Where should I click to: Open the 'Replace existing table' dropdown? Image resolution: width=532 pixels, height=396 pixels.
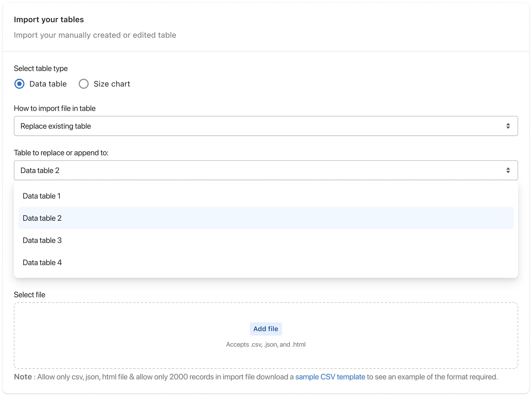(265, 126)
